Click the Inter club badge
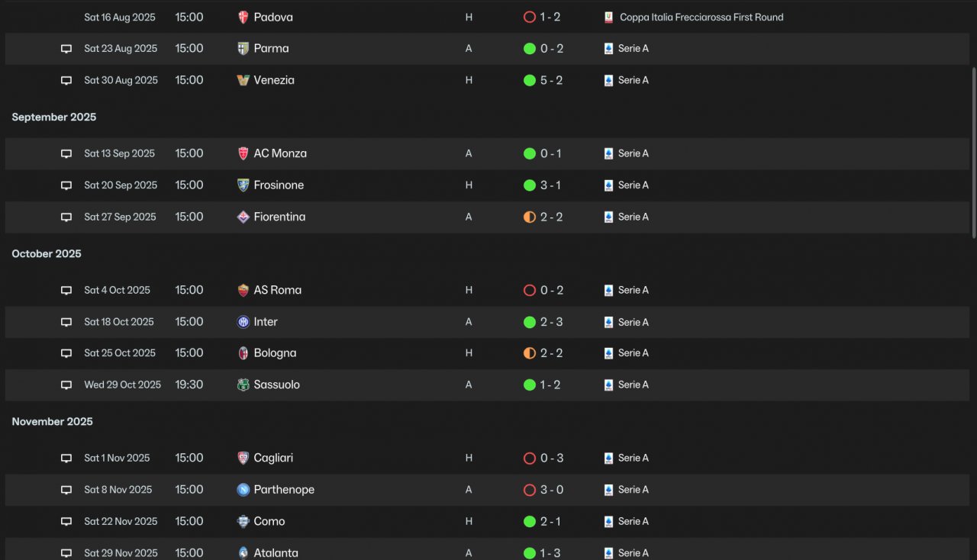 click(x=243, y=322)
